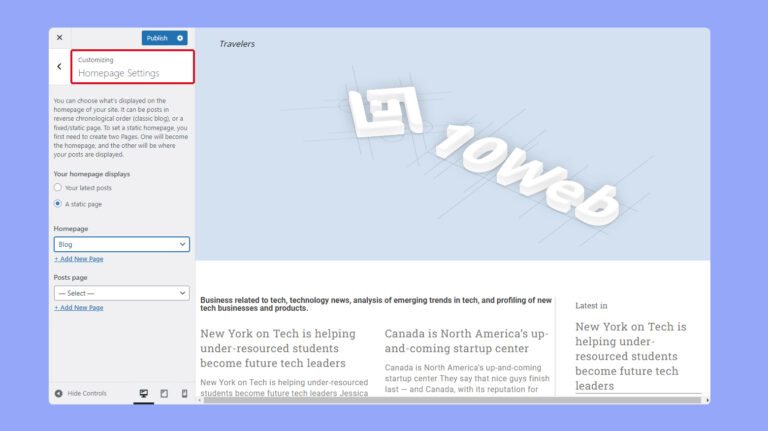The image size is (768, 431).
Task: Open the Travelers site title link
Action: pos(237,44)
